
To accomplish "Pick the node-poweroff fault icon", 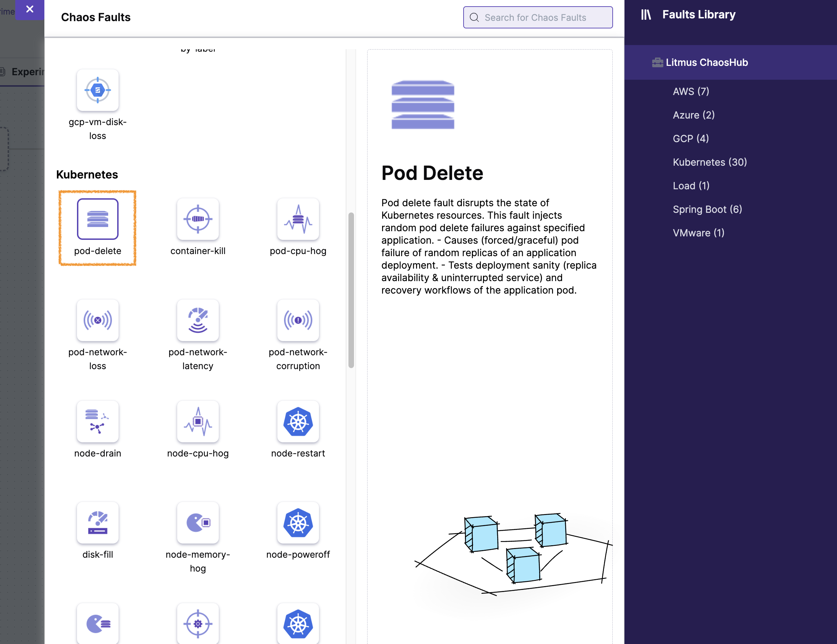I will tap(298, 522).
